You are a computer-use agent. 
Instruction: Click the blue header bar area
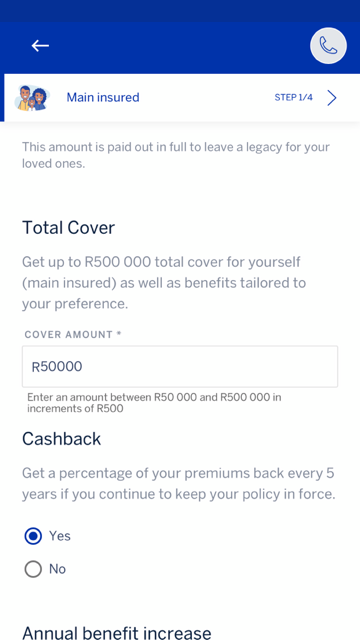180,46
